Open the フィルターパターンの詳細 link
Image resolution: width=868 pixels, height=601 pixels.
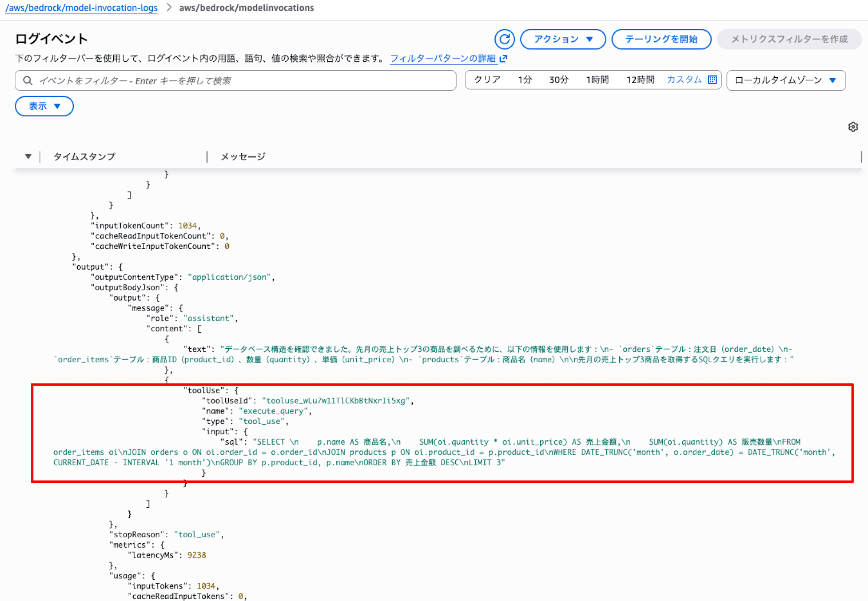[443, 58]
